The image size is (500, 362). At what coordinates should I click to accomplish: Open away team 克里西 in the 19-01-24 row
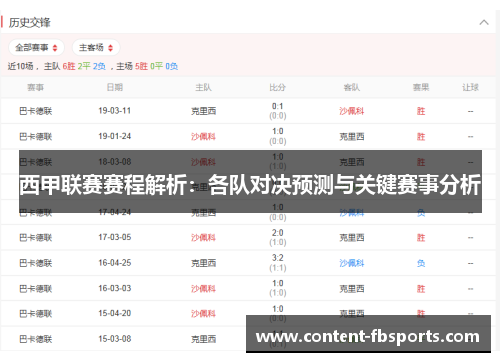pyautogui.click(x=352, y=137)
